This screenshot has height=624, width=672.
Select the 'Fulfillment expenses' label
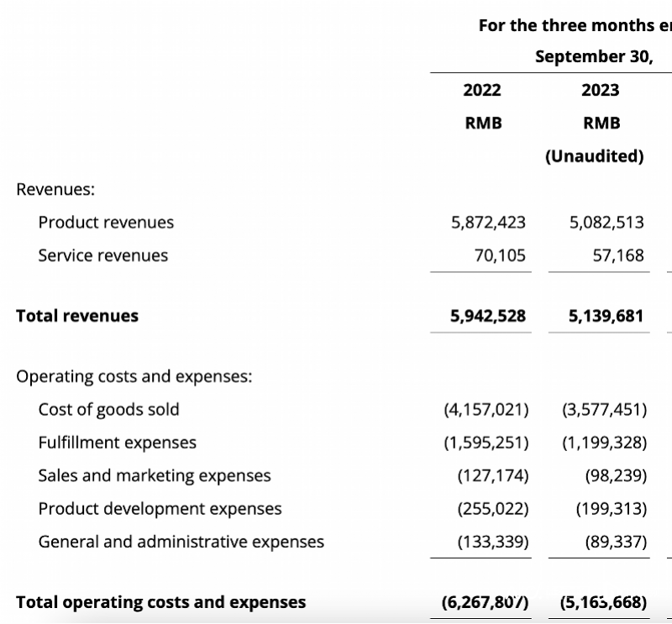point(117,443)
